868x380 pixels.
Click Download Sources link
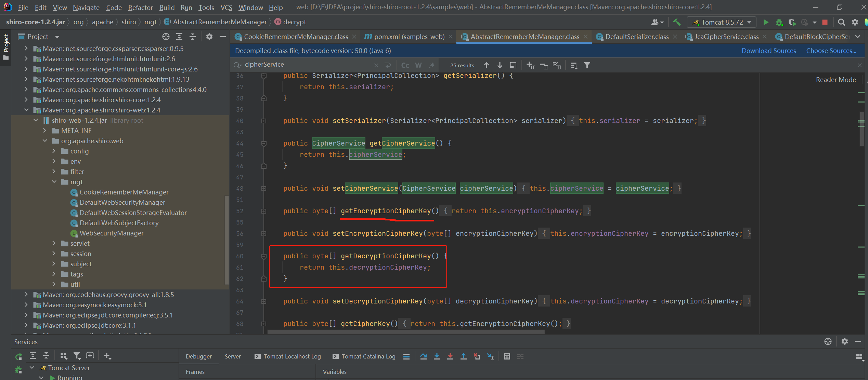point(768,51)
